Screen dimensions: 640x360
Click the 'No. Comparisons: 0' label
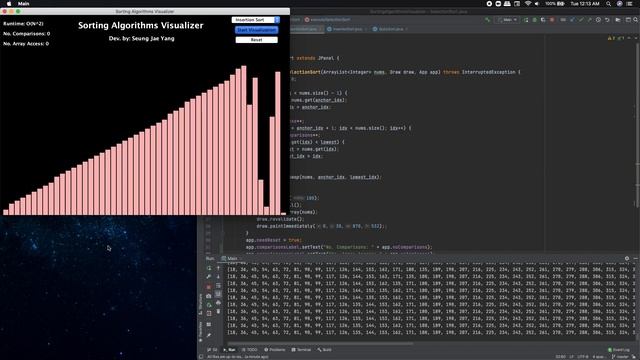click(x=27, y=33)
